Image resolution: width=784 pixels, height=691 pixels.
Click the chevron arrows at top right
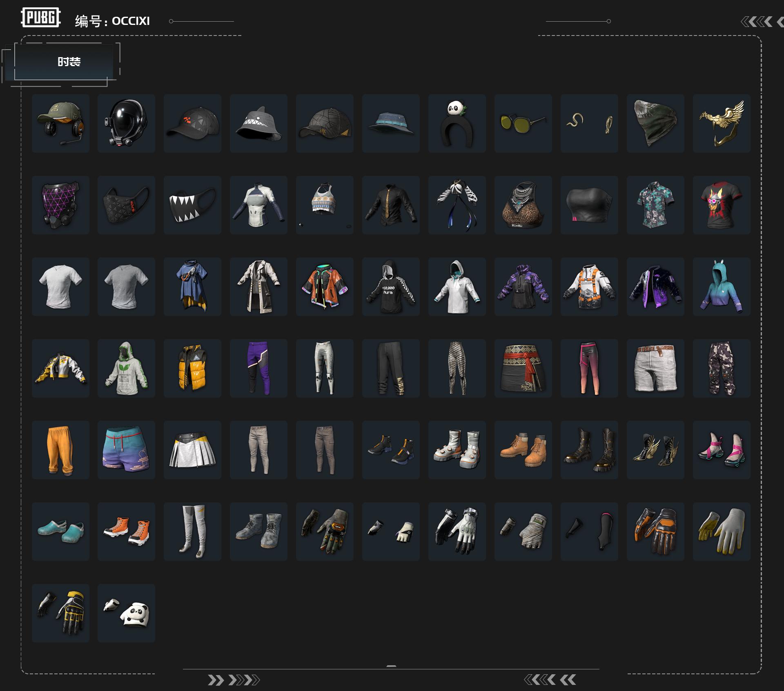pos(762,22)
